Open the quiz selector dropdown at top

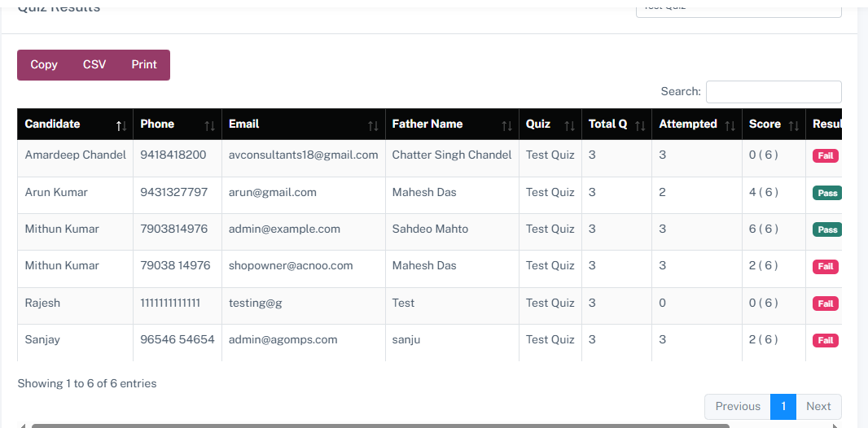[x=738, y=8]
